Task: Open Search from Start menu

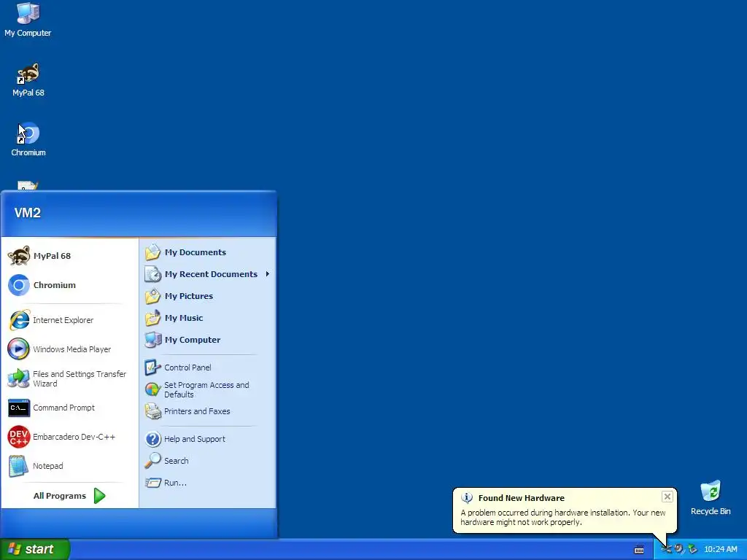Action: click(207, 461)
